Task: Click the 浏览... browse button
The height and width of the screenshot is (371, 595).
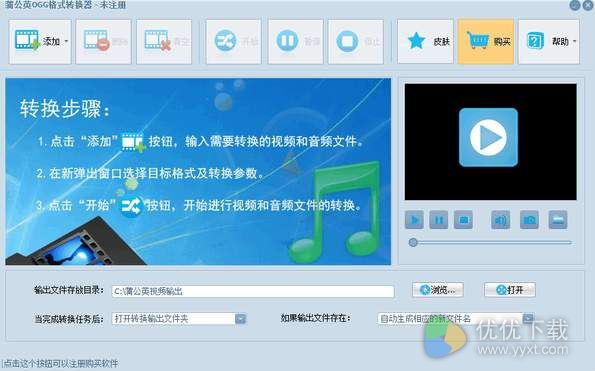Action: click(438, 290)
